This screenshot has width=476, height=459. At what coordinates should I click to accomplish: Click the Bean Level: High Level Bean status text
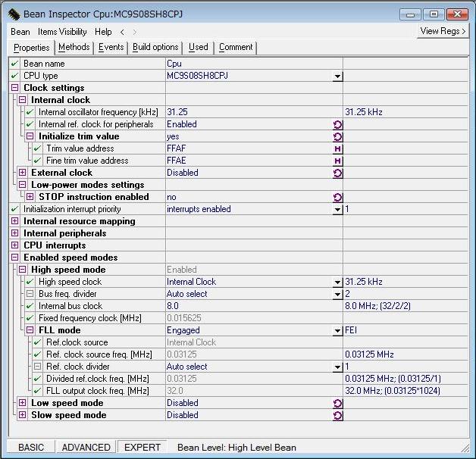point(236,448)
